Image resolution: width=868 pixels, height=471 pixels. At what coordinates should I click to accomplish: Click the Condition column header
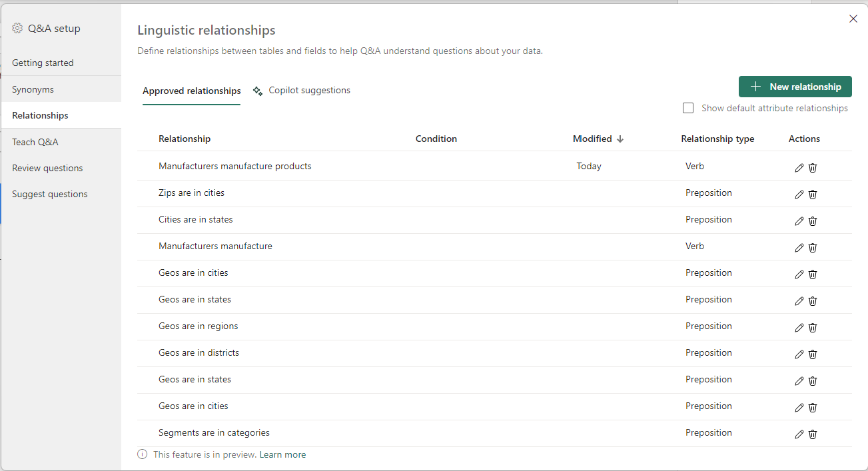pos(436,139)
